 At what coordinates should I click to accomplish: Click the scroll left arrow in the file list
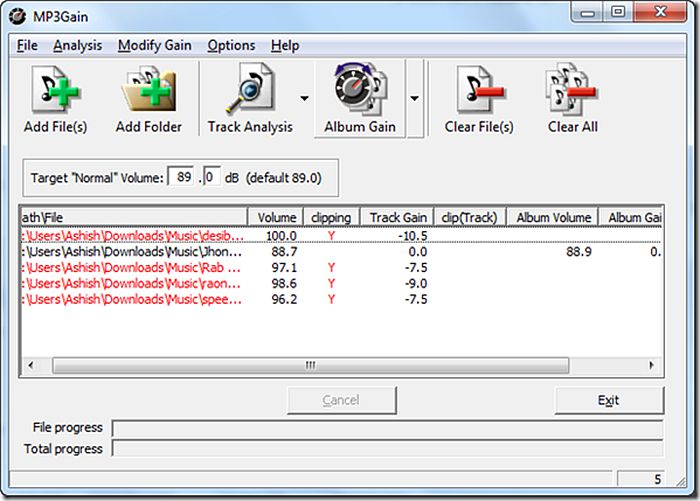coord(30,365)
